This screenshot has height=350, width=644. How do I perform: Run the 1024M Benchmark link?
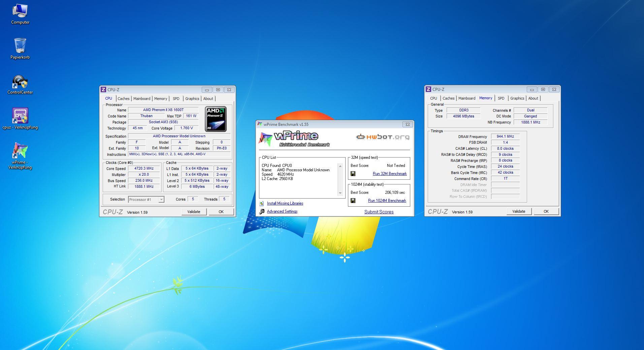(387, 201)
